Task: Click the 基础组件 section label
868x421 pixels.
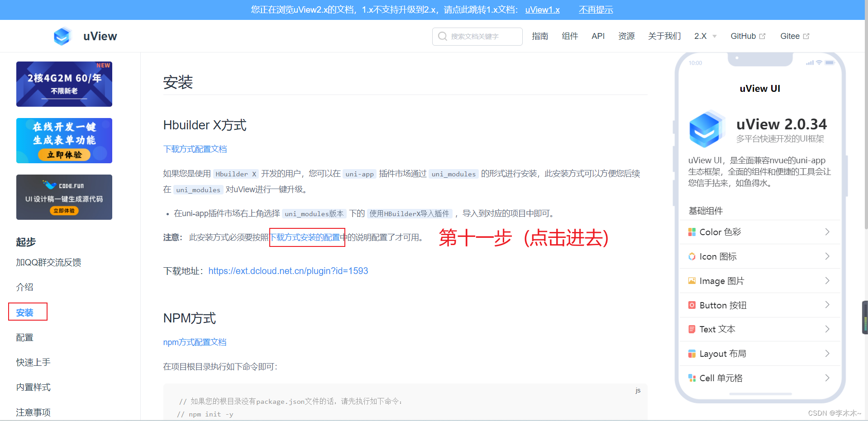Action: coord(706,211)
